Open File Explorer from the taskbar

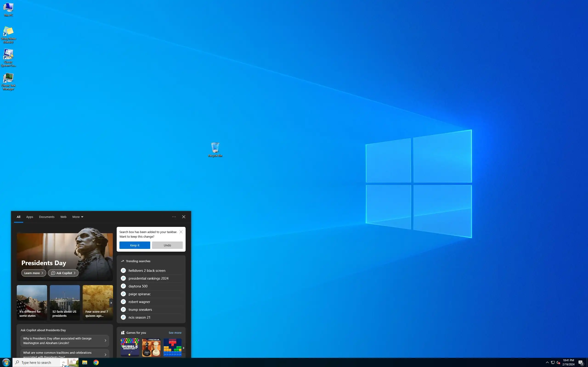85,362
